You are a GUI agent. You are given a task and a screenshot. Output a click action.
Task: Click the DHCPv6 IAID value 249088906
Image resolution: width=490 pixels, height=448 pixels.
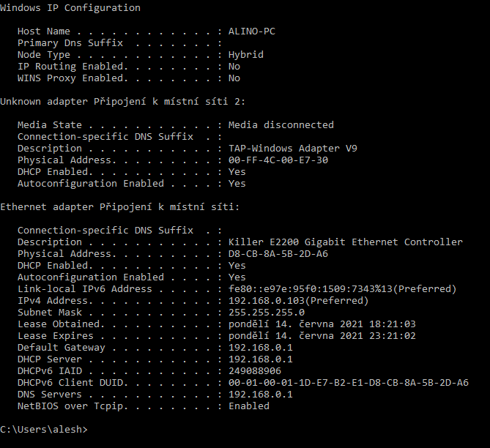coord(254,371)
